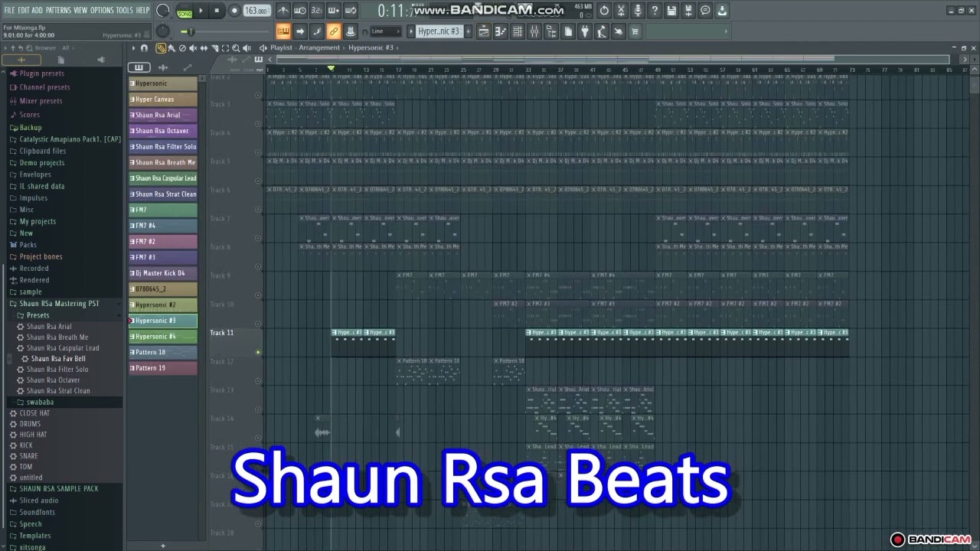Select the Slice tool in playlist toolbar
Screen dimensions: 980x551
click(x=214, y=48)
